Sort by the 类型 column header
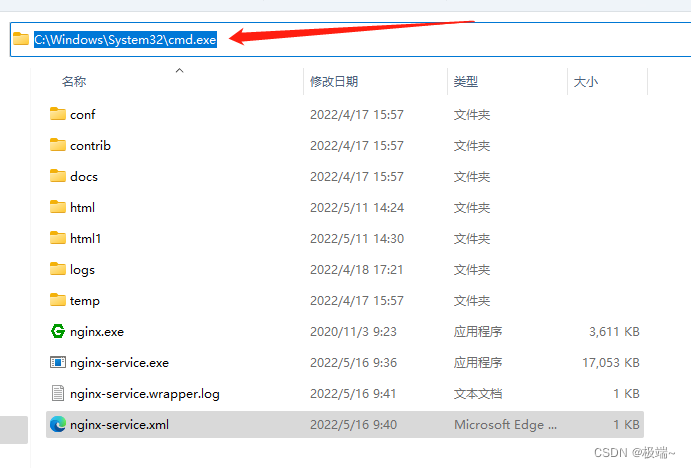The width and height of the screenshot is (691, 468). point(466,82)
